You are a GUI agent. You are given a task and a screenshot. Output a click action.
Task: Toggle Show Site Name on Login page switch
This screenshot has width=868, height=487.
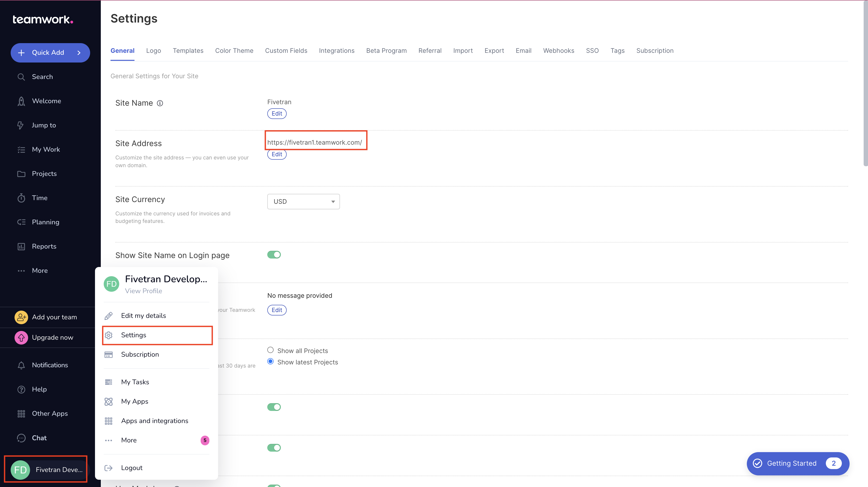pos(274,254)
